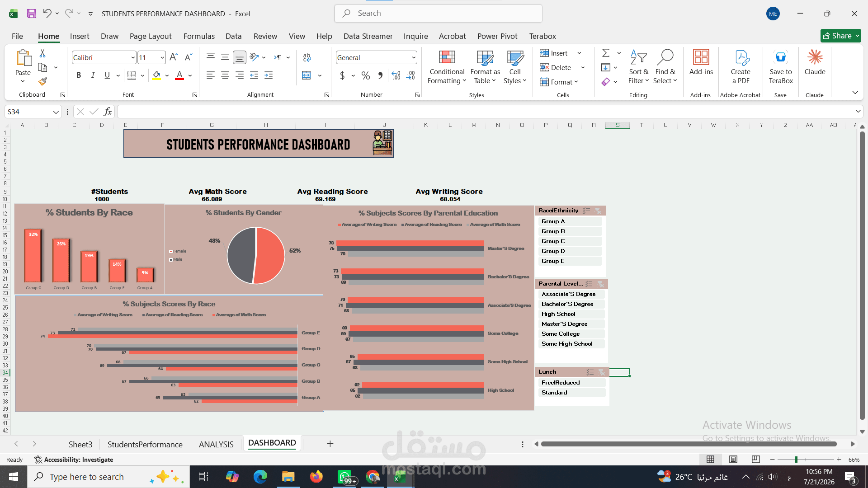Open the Delete cells dropdown arrow
Screen dimensions: 868x488
(583, 68)
